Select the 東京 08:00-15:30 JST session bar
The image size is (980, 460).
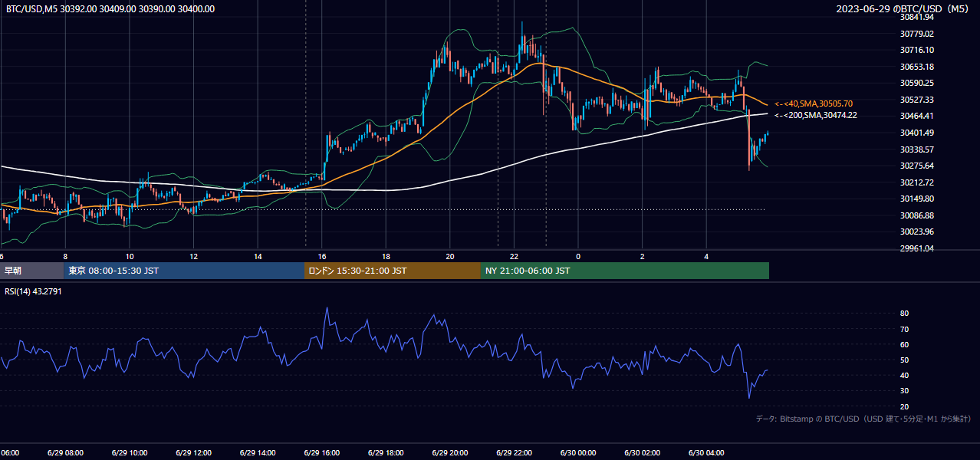[184, 271]
